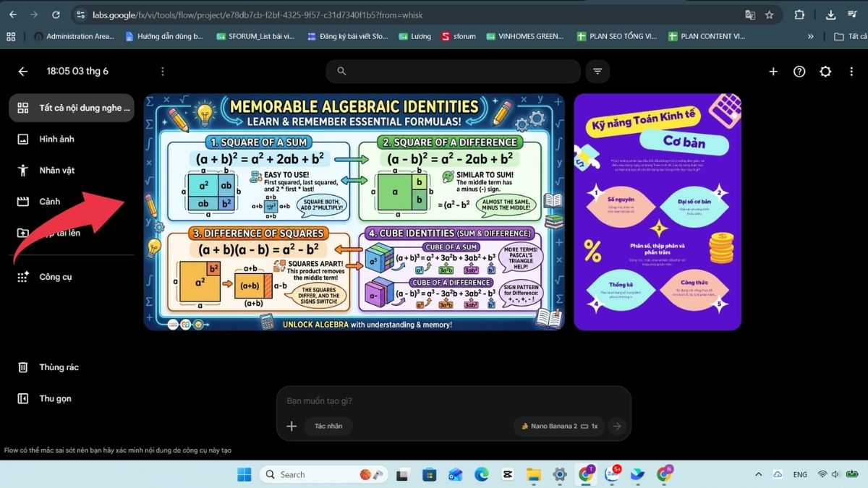Open PLAN CONTENT VI... bookmark

point(707,36)
